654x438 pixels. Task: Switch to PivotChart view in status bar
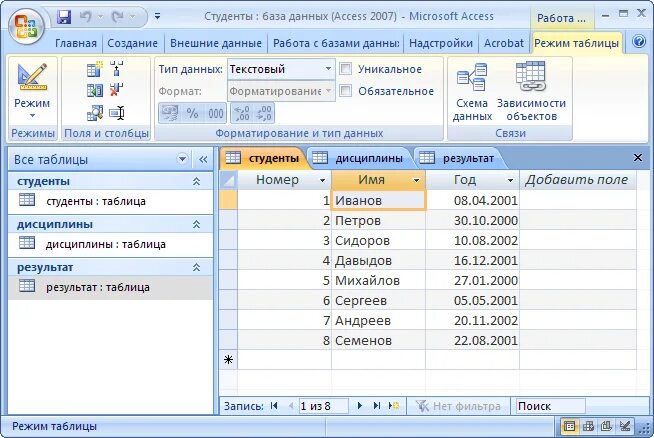pos(606,426)
